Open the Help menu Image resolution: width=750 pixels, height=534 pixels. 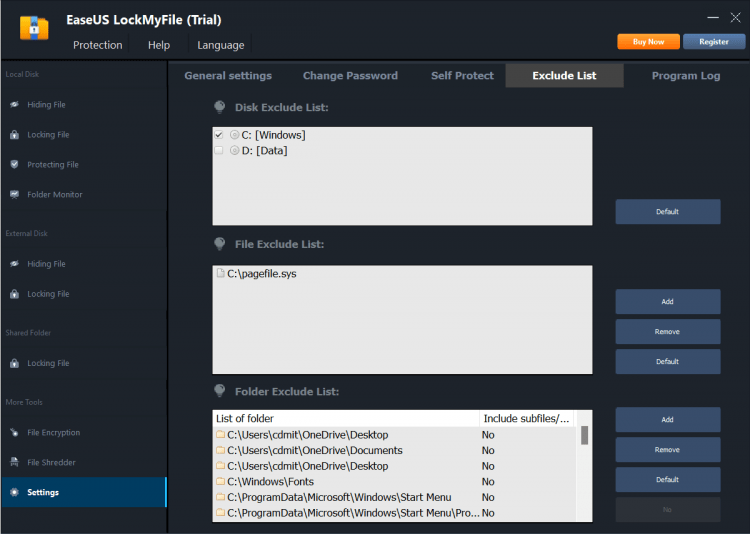click(x=159, y=45)
